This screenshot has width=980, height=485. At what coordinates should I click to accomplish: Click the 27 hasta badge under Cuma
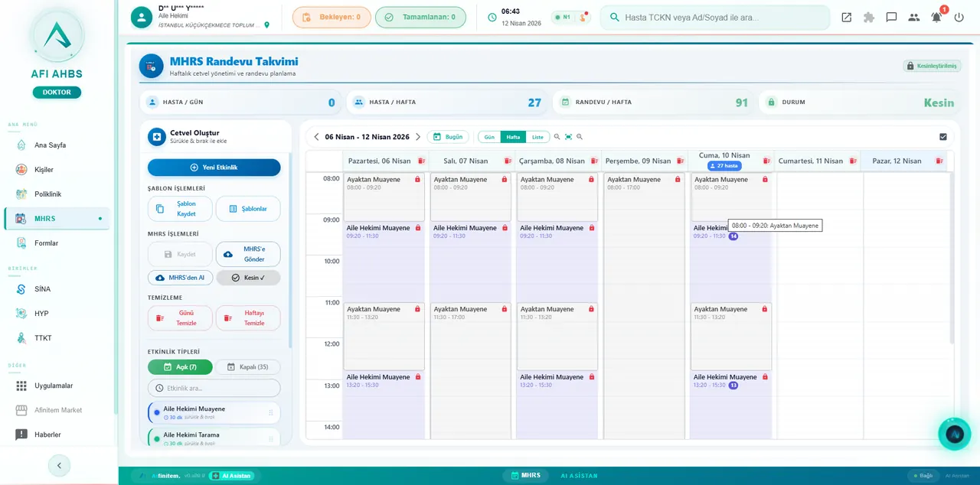(x=724, y=166)
